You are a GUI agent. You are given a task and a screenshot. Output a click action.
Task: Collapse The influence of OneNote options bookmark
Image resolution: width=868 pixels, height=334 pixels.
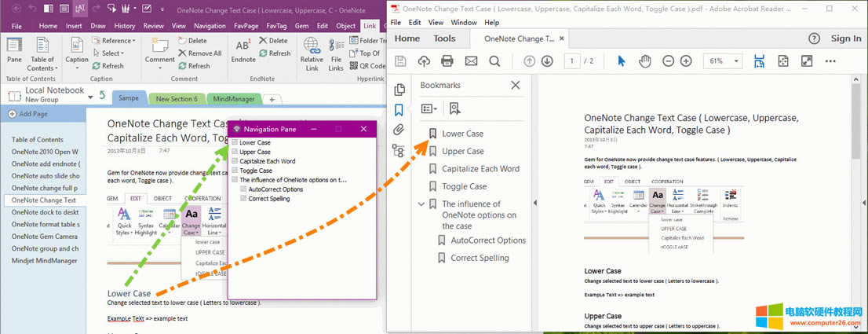421,204
